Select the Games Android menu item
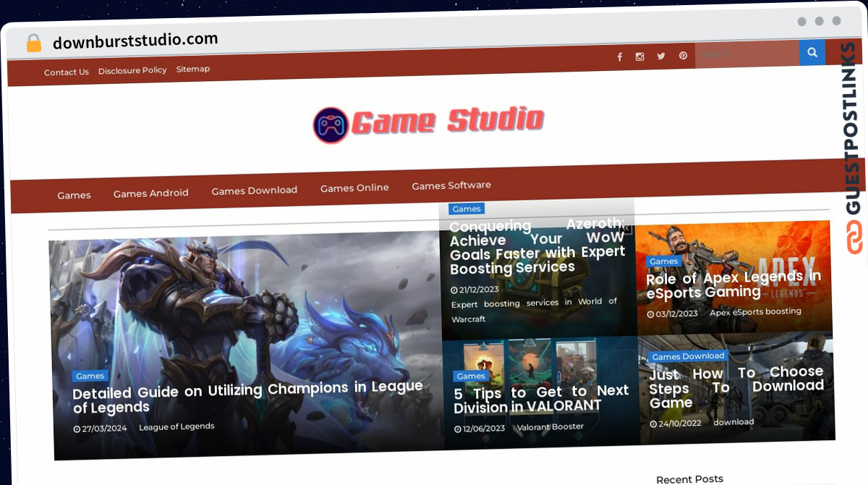The width and height of the screenshot is (868, 485). coord(151,193)
